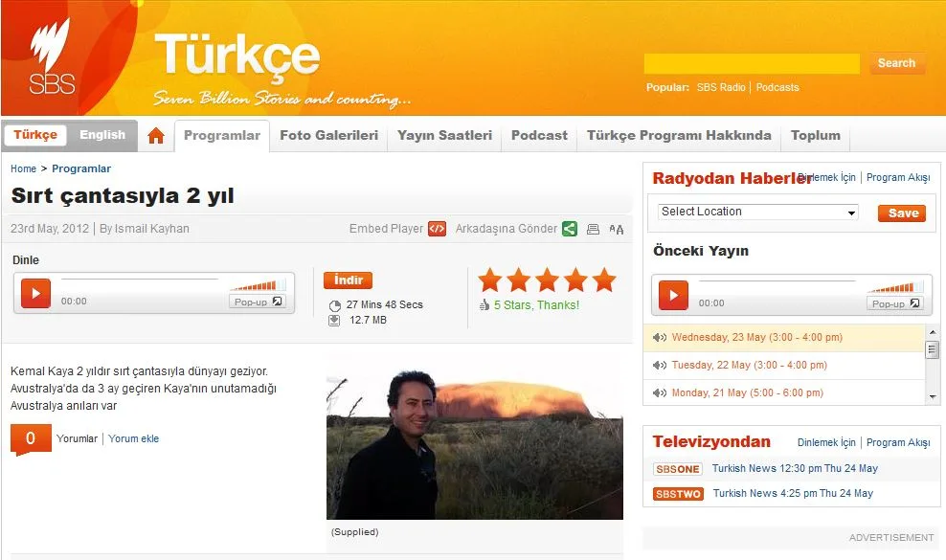946x560 pixels.
Task: Click the SBS logo in the header
Action: click(51, 57)
